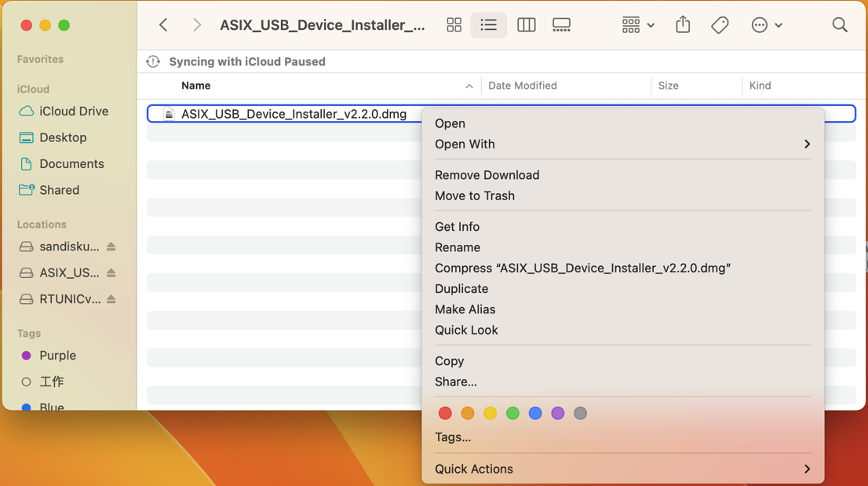The height and width of the screenshot is (486, 868).
Task: Choose Share... from the context menu
Action: tap(623, 382)
